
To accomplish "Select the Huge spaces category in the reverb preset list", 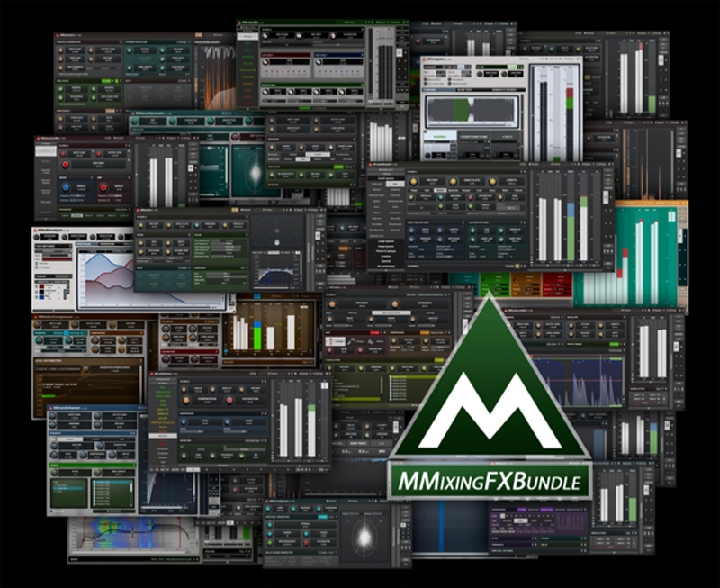I will pos(386,246).
